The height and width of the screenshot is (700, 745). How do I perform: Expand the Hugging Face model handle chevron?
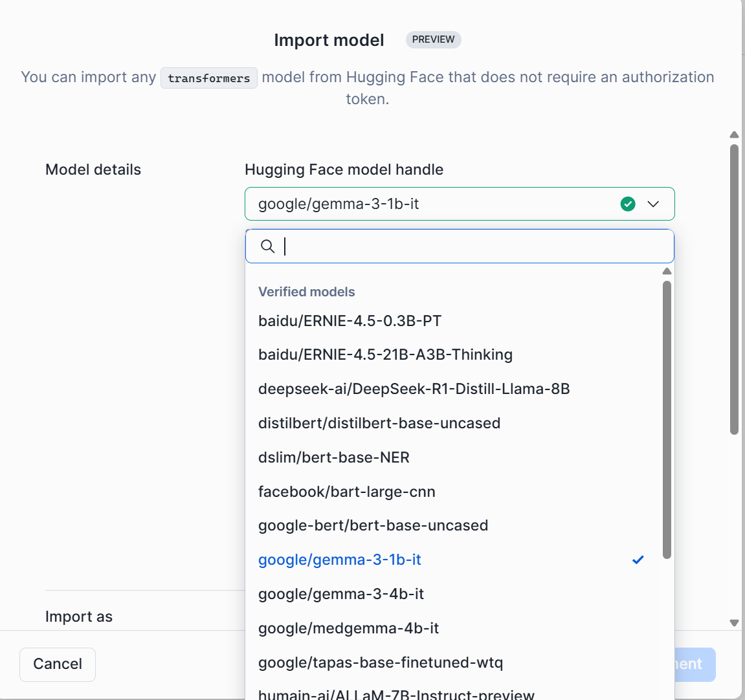[654, 204]
